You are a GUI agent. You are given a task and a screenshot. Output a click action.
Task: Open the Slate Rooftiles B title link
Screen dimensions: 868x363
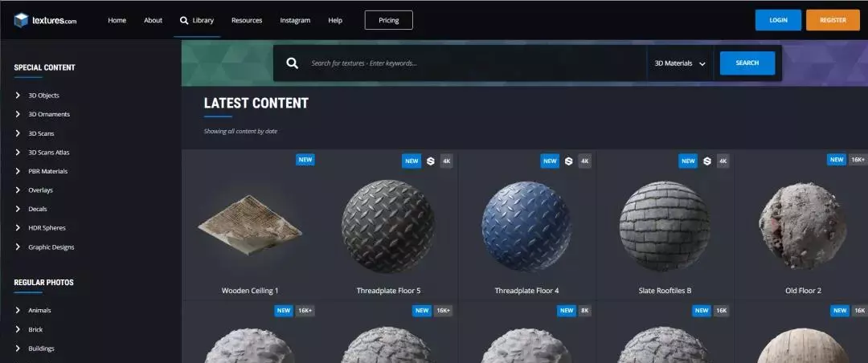point(665,291)
